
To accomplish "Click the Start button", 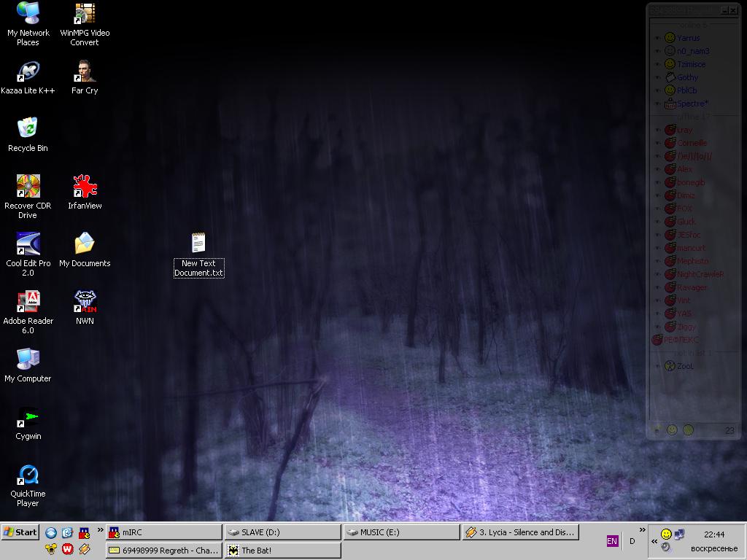I will pos(20,532).
